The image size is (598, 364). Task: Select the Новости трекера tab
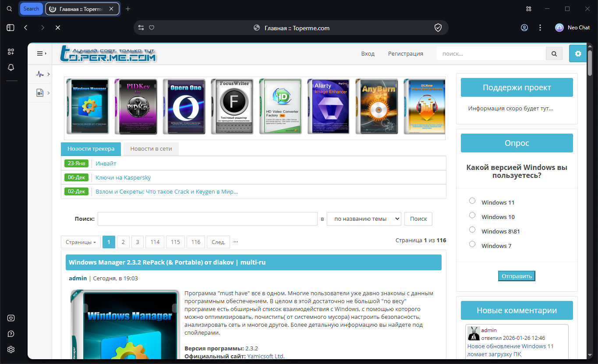point(91,148)
